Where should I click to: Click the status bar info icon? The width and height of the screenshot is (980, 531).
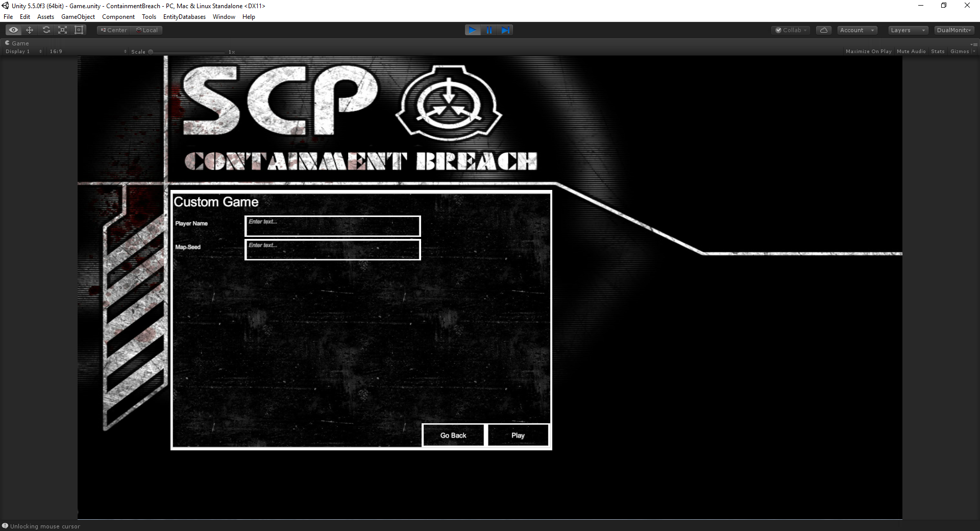click(5, 526)
